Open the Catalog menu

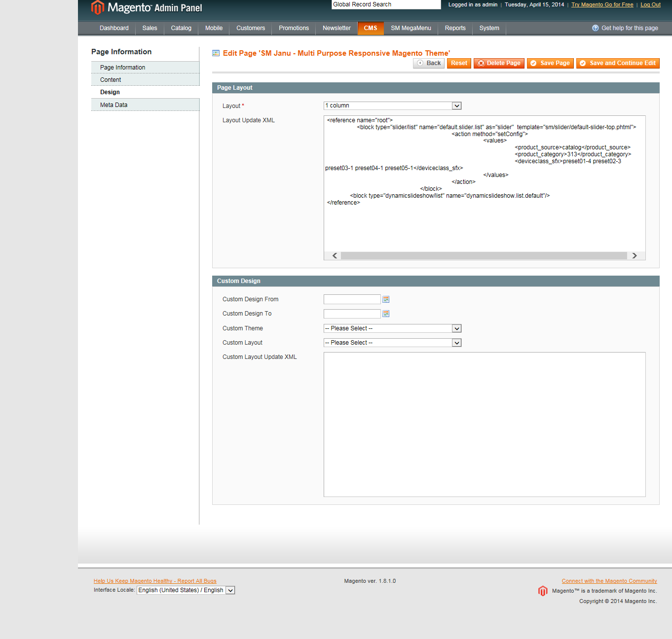181,28
